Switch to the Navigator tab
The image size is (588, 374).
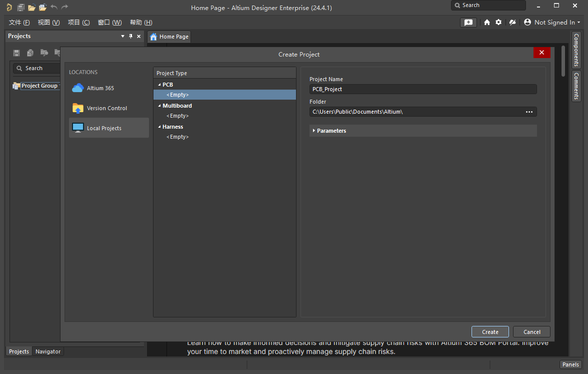[x=47, y=351]
